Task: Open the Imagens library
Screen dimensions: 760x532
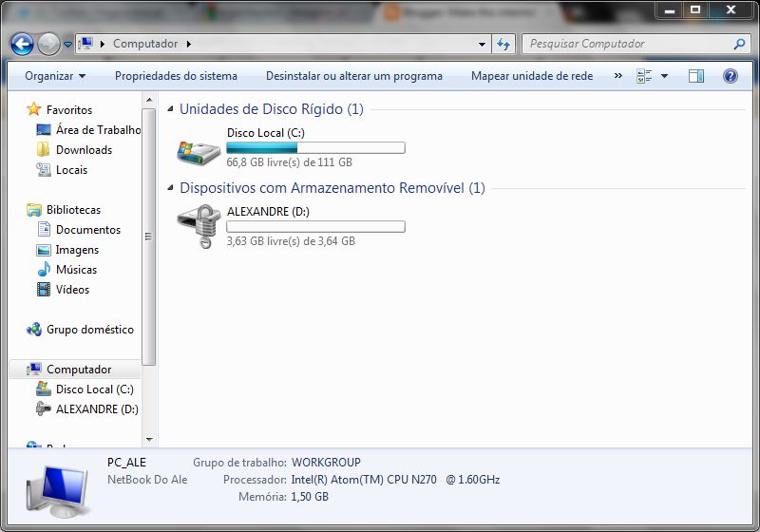Action: point(78,250)
